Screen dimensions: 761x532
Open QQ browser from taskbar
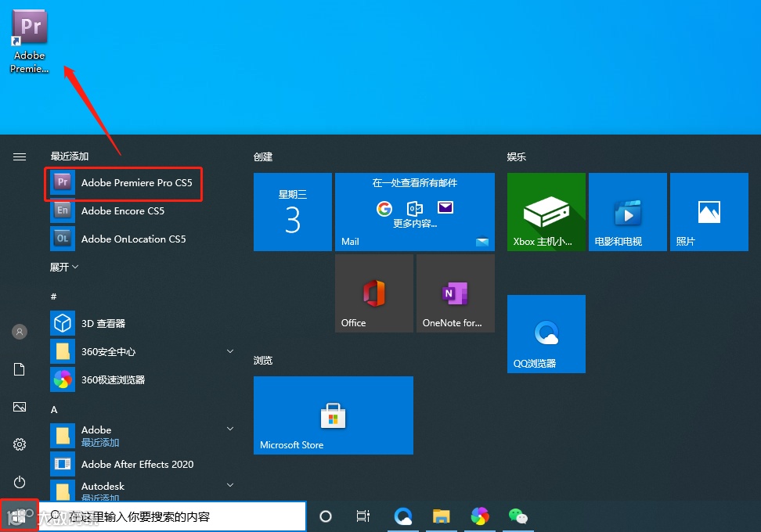pos(403,516)
